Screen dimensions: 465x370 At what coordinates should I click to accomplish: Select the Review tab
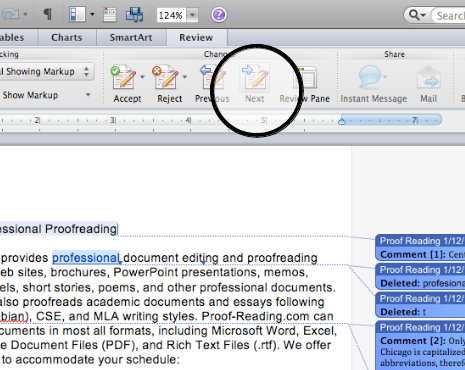point(196,37)
